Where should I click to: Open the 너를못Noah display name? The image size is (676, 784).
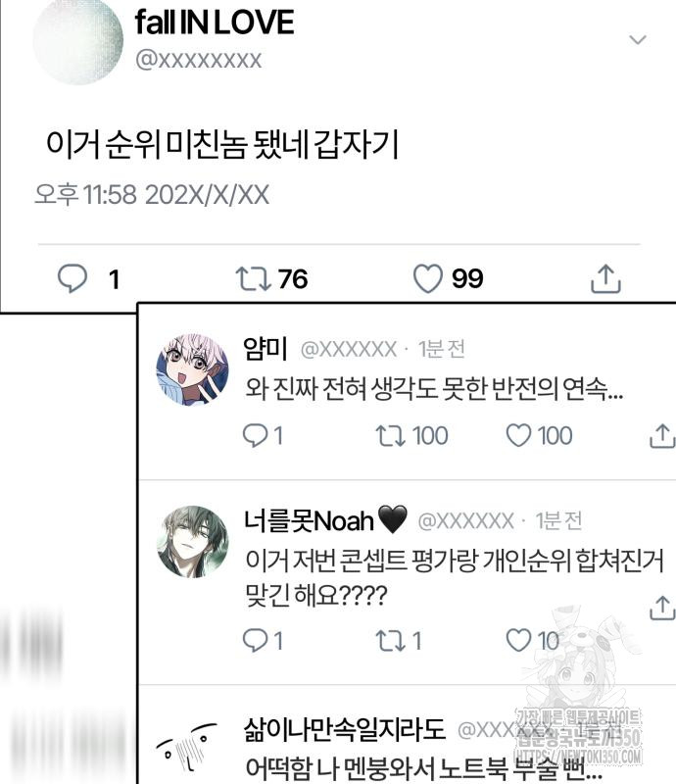point(325,520)
